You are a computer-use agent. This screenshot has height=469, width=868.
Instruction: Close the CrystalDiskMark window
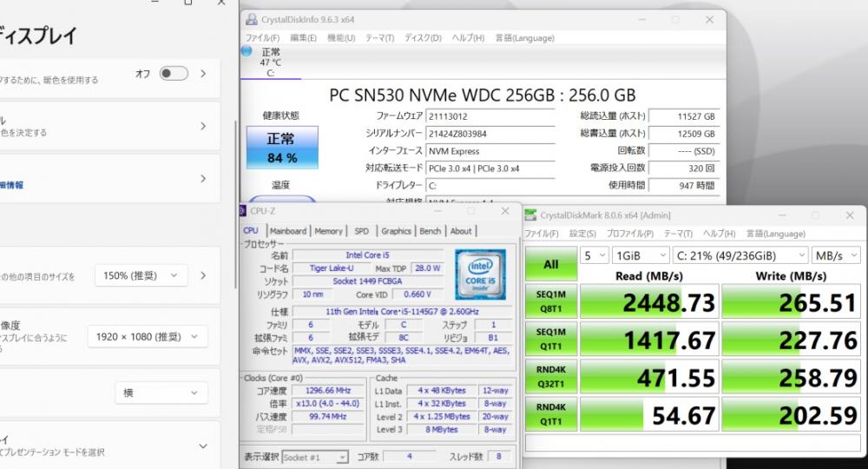coord(850,215)
